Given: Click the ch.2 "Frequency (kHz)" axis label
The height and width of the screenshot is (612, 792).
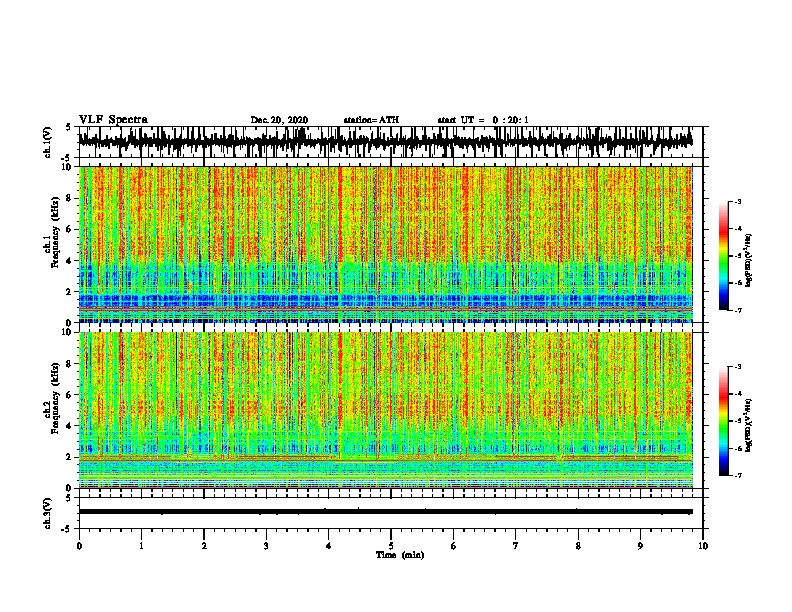Looking at the screenshot, I should (x=55, y=398).
